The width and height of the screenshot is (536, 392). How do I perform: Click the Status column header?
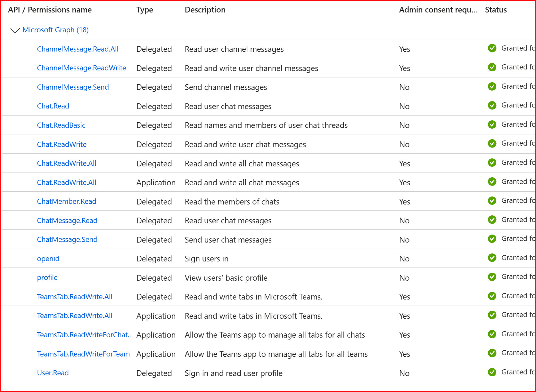[496, 10]
